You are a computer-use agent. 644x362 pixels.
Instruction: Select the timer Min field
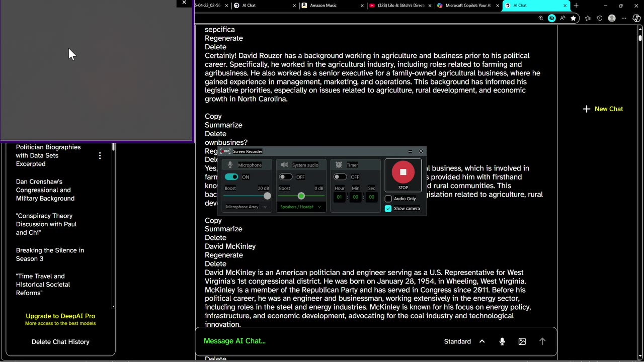click(x=356, y=197)
